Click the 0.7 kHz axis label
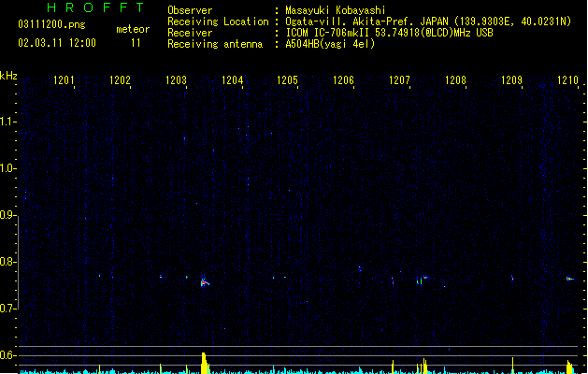Image resolution: width=588 pixels, height=374 pixels. pos(7,309)
